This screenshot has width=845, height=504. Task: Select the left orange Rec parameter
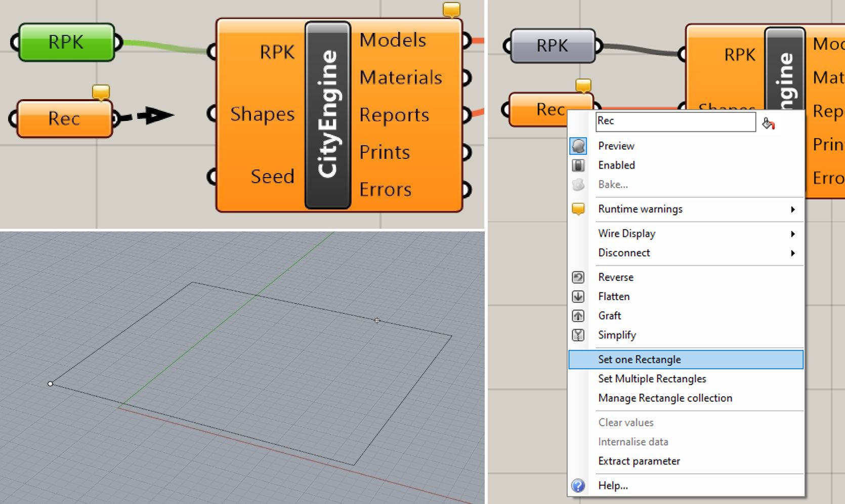(x=64, y=118)
